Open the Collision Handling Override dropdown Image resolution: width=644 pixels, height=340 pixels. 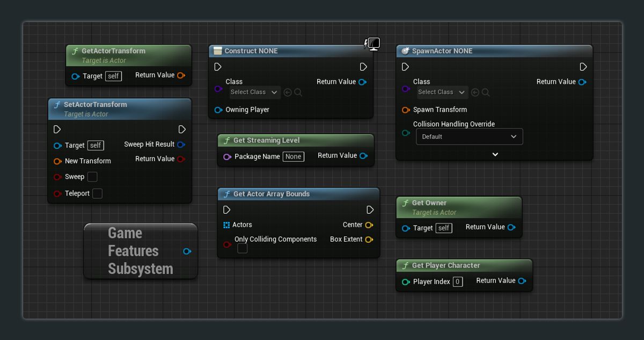(469, 136)
